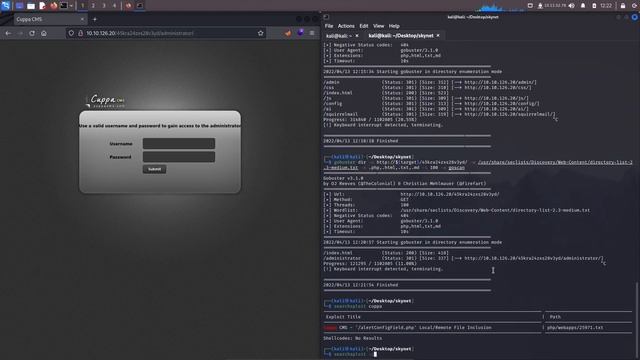640x360 pixels.
Task: Focus the Username input field
Action: coord(179,144)
